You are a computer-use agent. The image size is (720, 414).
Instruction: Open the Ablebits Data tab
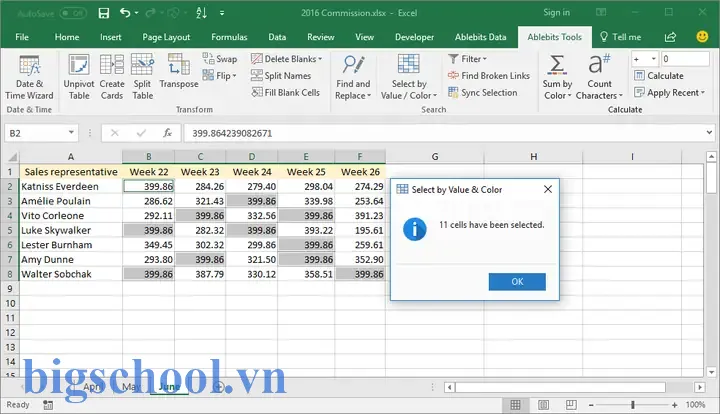[480, 37]
